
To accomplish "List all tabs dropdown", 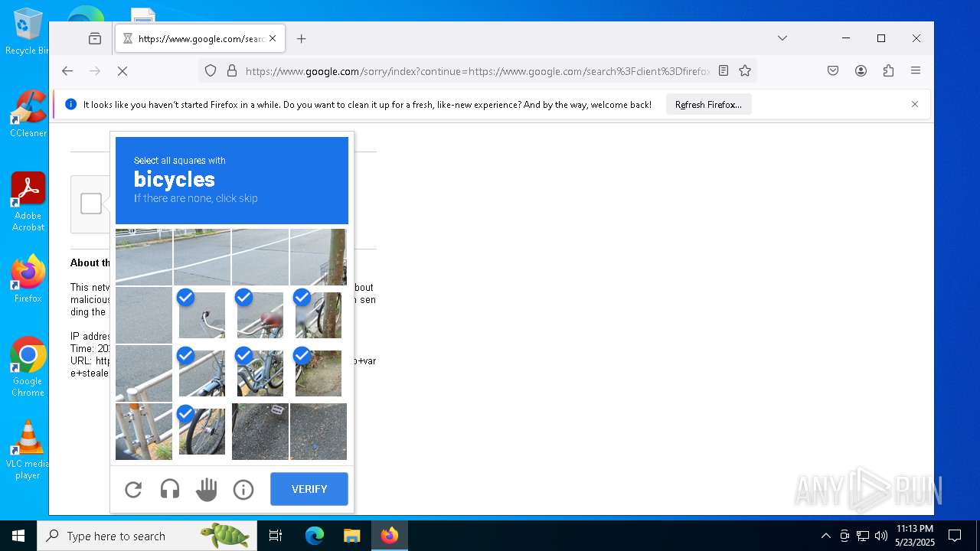I will tap(782, 38).
